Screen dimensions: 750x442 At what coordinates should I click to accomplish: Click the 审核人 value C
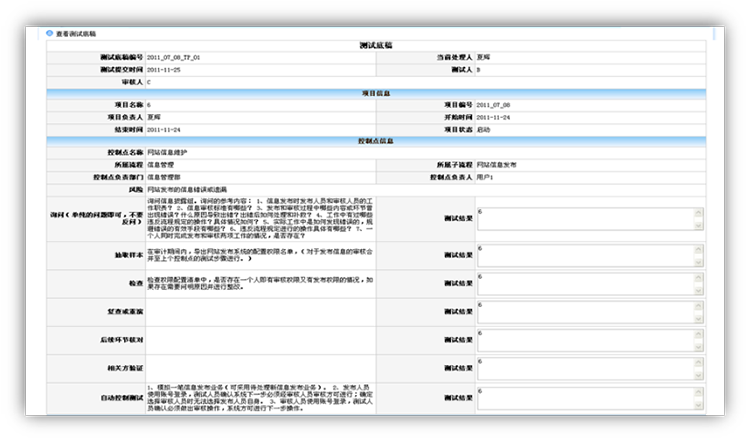[x=149, y=82]
